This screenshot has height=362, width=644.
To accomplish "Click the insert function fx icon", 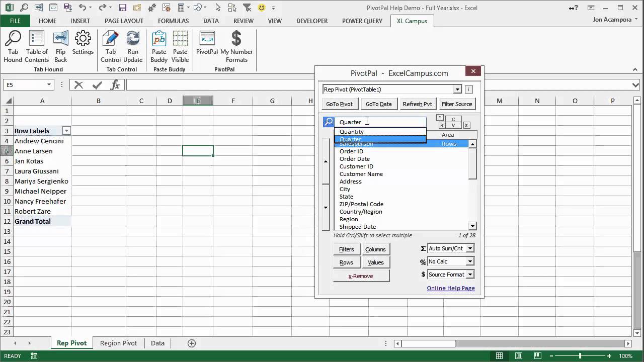I will 115,85.
